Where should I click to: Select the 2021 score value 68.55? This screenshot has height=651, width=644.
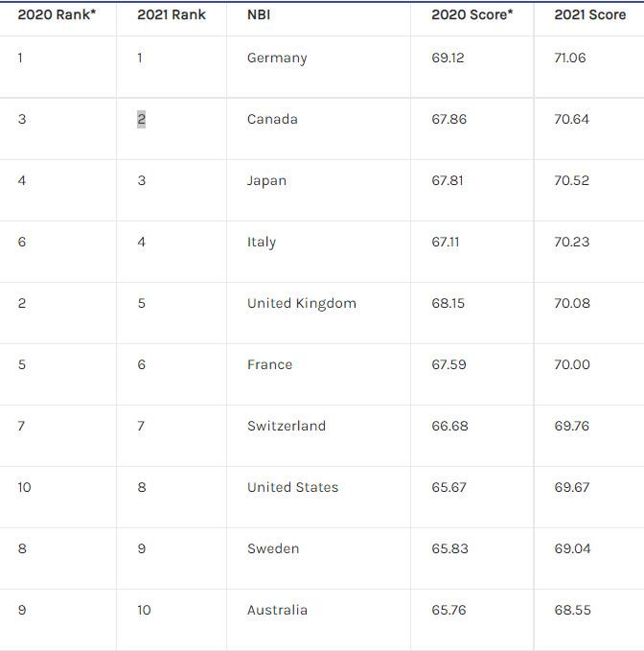(x=572, y=610)
